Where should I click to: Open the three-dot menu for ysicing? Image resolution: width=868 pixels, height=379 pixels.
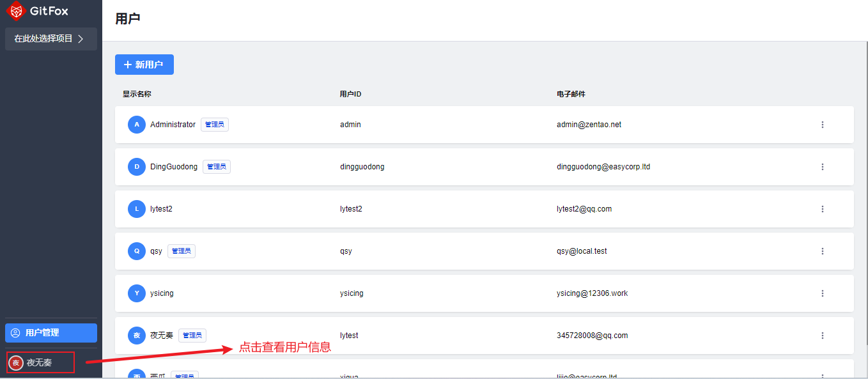tap(823, 293)
